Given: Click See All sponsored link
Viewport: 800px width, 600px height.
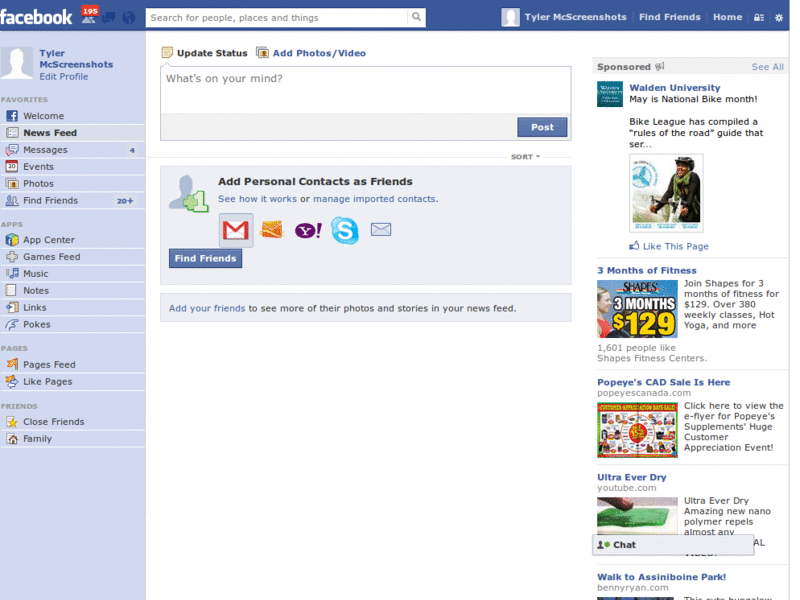Looking at the screenshot, I should [x=767, y=67].
